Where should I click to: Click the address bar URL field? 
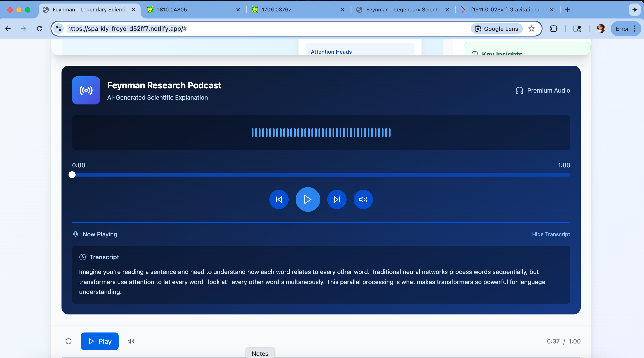[x=250, y=29]
